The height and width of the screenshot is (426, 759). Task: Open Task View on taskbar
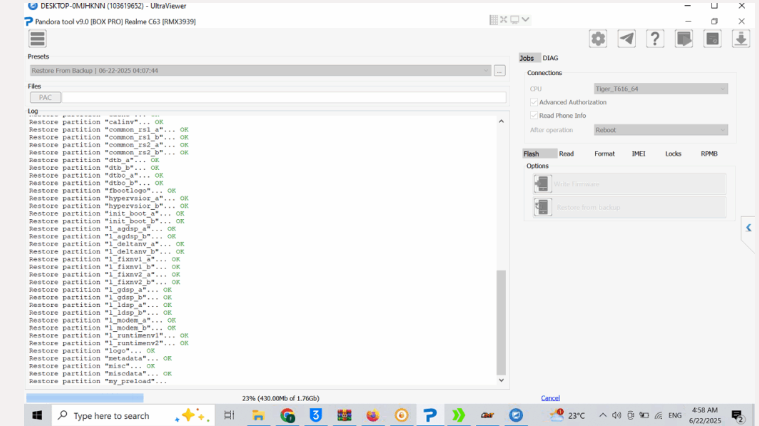point(229,415)
